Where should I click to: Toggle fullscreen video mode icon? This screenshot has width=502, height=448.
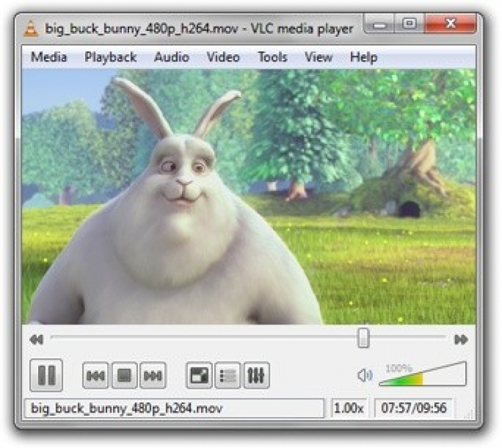(x=199, y=375)
